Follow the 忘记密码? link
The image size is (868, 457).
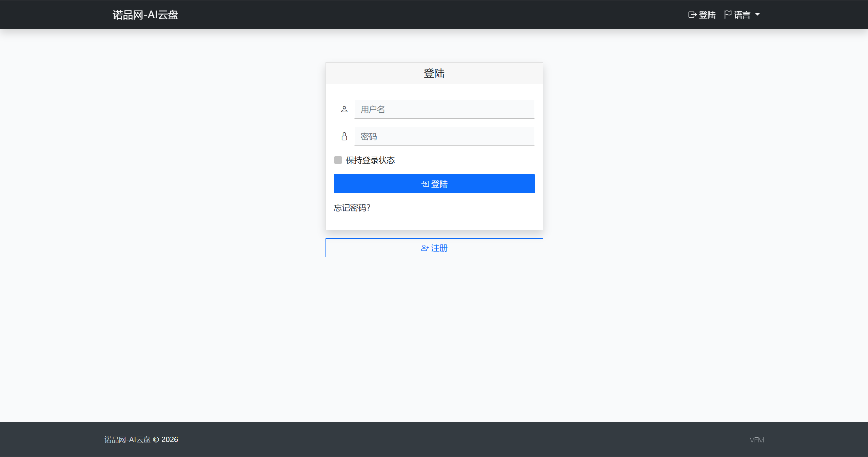pyautogui.click(x=352, y=208)
